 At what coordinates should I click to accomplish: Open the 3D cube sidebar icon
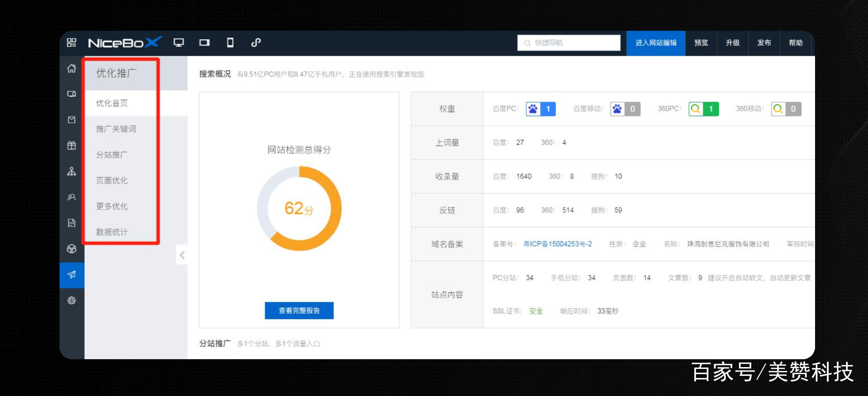click(72, 249)
